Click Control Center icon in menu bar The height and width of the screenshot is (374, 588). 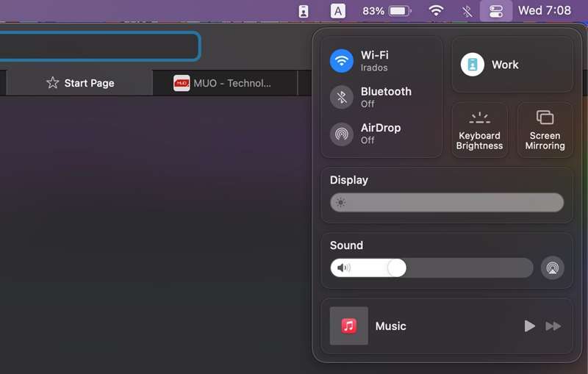tap(496, 11)
